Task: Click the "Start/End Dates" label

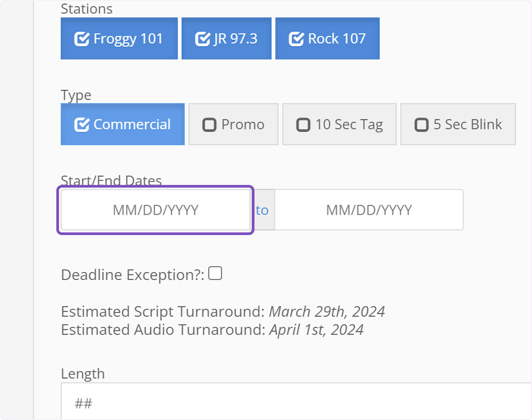Action: coord(111,181)
